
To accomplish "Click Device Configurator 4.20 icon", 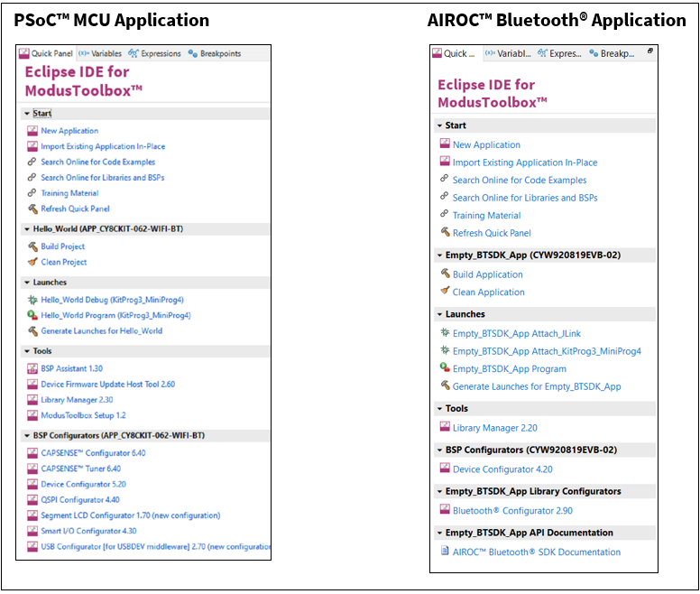I will tap(445, 468).
